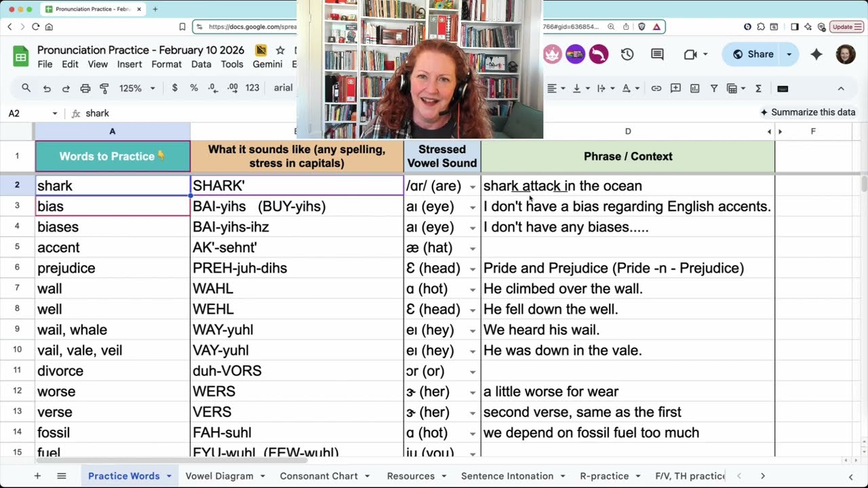Click the redo arrow in toolbar
The height and width of the screenshot is (488, 868).
pyautogui.click(x=66, y=88)
